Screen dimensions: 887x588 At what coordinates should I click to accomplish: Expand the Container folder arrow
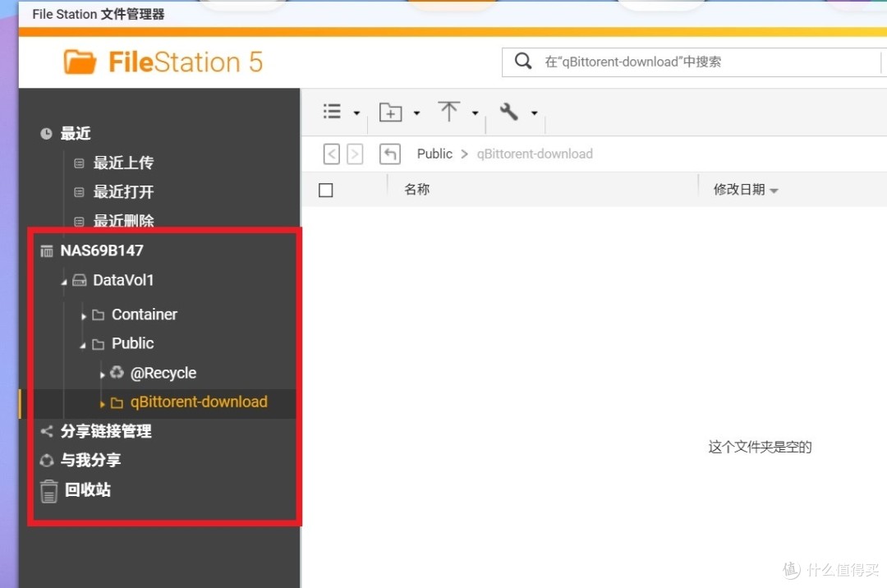point(83,316)
